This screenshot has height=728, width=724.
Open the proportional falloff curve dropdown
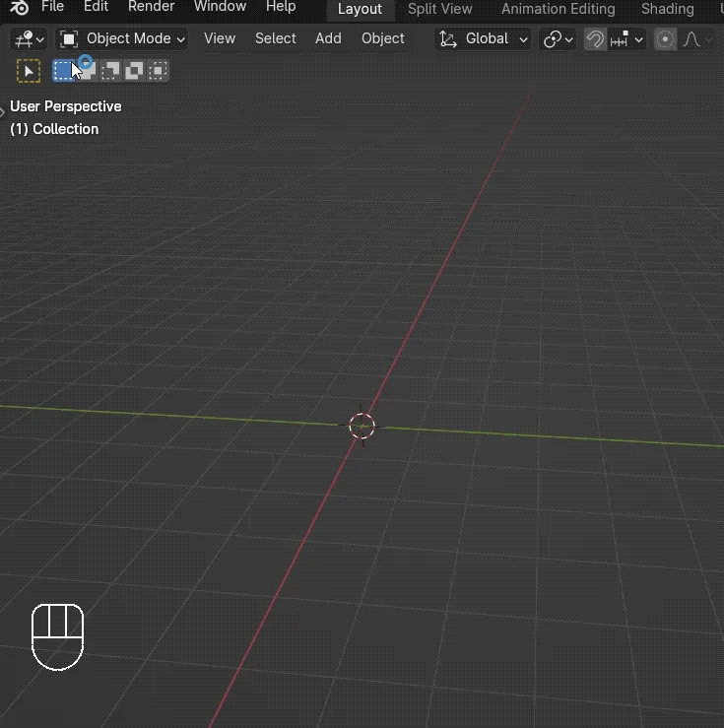[697, 39]
